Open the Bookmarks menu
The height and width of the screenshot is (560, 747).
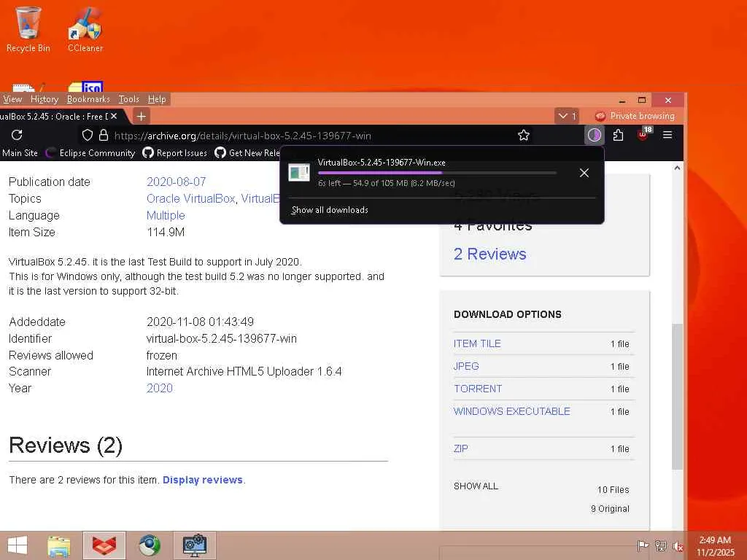88,99
